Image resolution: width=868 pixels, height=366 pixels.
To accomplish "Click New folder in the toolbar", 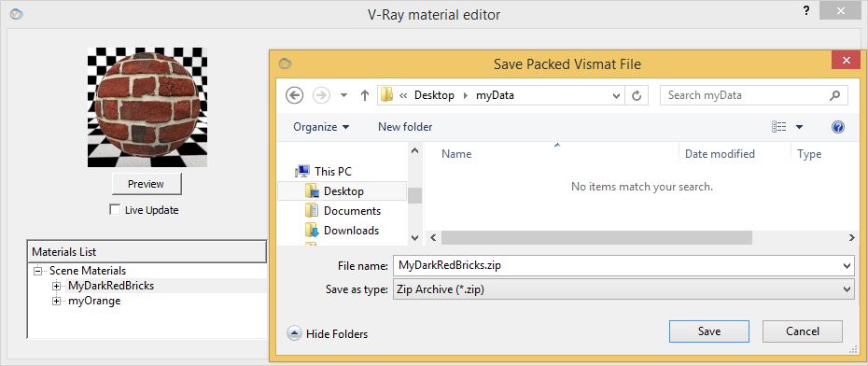I will tap(405, 127).
